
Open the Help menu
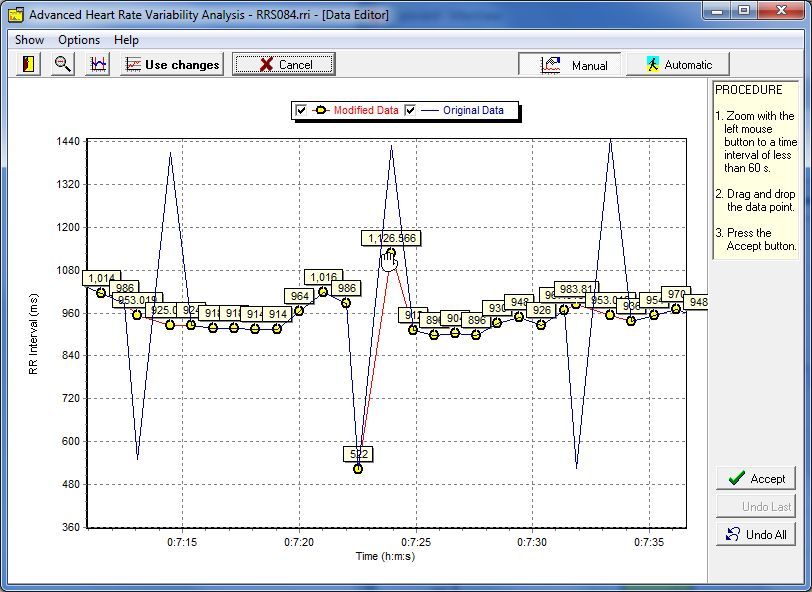pos(127,40)
